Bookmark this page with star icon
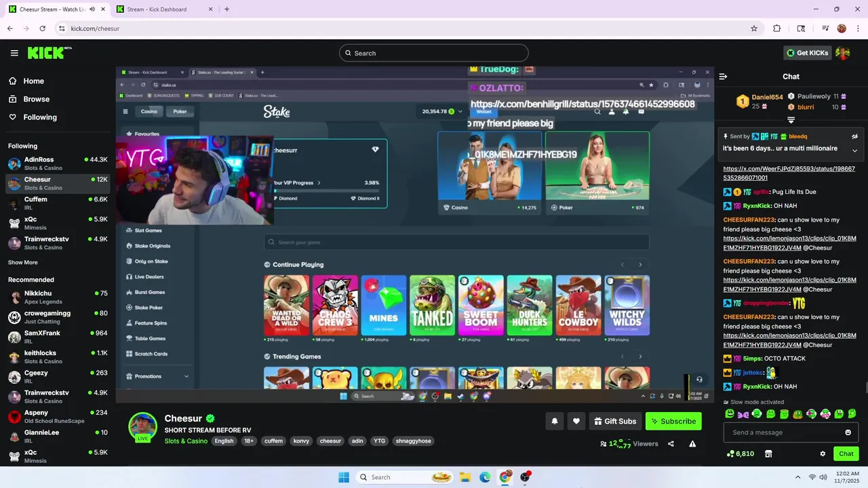 click(754, 28)
